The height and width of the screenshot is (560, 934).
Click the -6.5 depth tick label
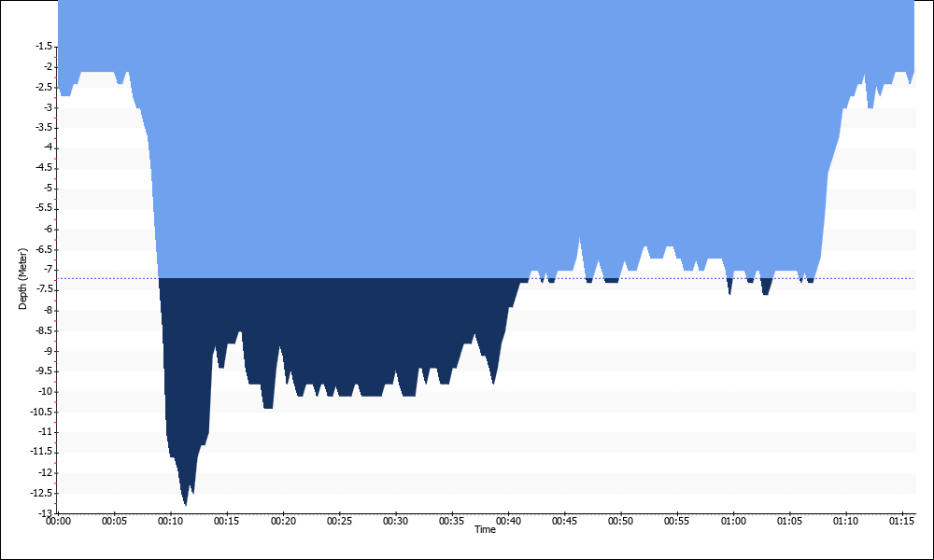click(x=44, y=249)
